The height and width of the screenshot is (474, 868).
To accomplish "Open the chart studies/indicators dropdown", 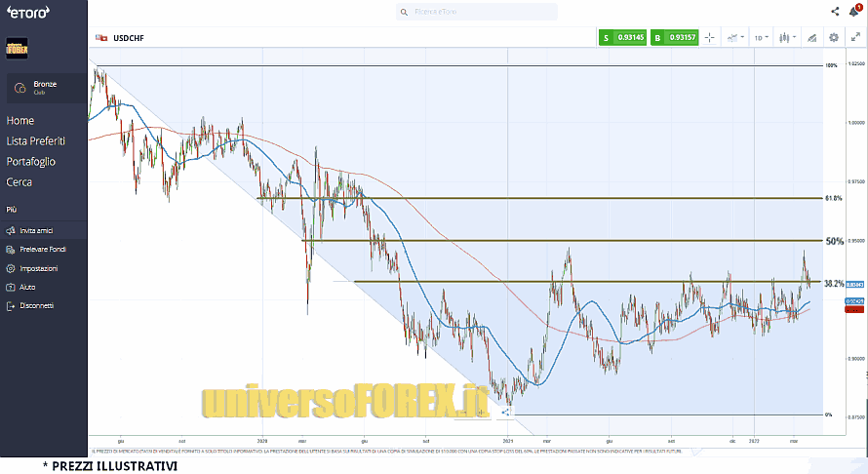I will 734,38.
